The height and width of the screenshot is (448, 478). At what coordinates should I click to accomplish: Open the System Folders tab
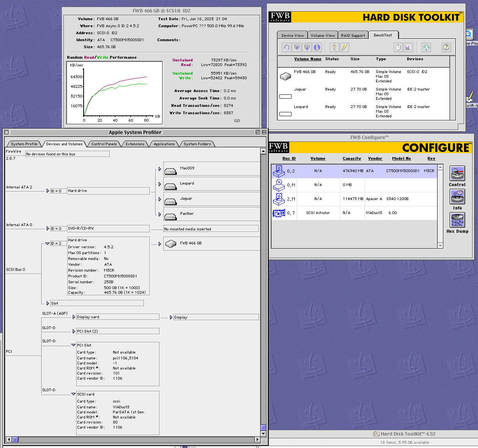[x=198, y=144]
